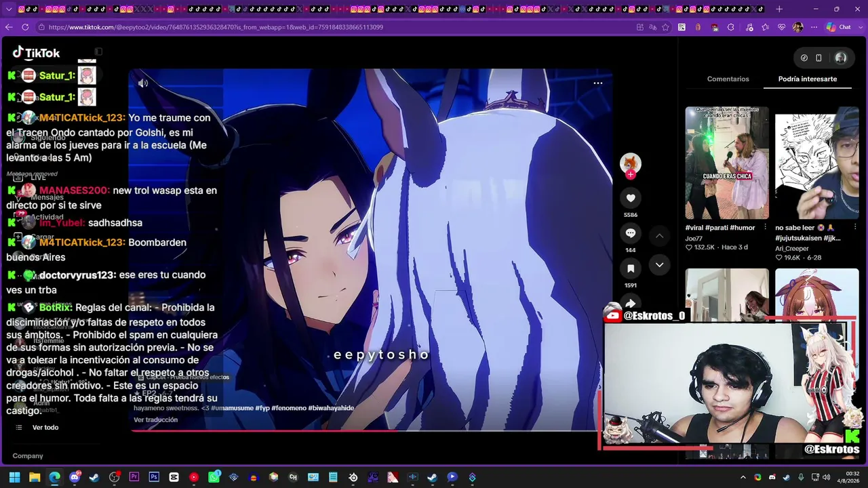Viewport: 868px width, 488px height.
Task: Open the TikTok profile avatar menu
Action: (x=841, y=58)
